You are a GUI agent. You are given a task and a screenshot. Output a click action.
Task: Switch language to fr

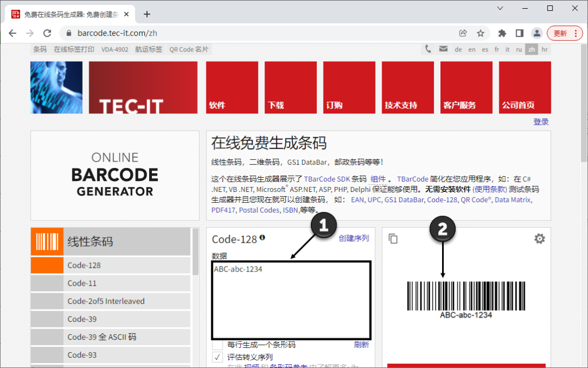pos(497,49)
